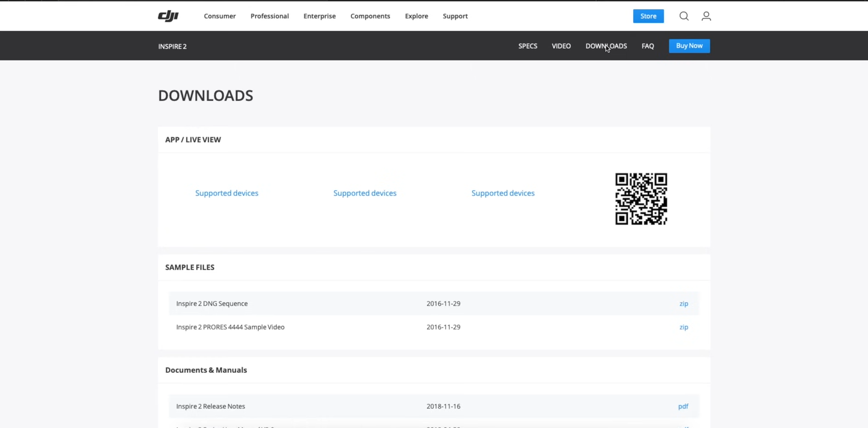Open the Enterprise menu
This screenshot has width=868, height=428.
[x=320, y=16]
